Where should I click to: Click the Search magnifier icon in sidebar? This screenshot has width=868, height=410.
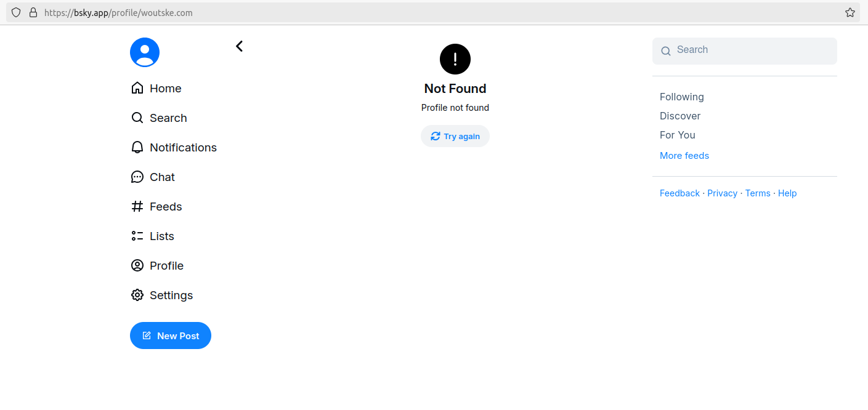(x=137, y=118)
